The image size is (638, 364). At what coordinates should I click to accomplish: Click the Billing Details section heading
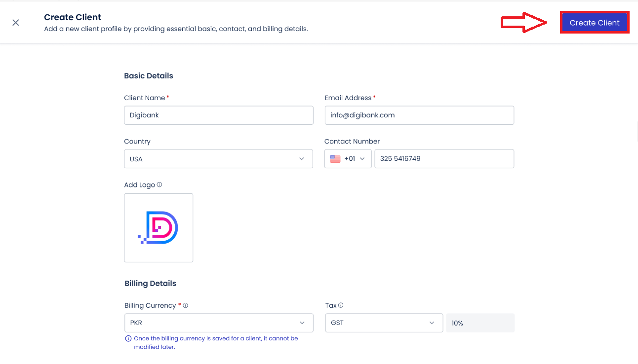[150, 283]
